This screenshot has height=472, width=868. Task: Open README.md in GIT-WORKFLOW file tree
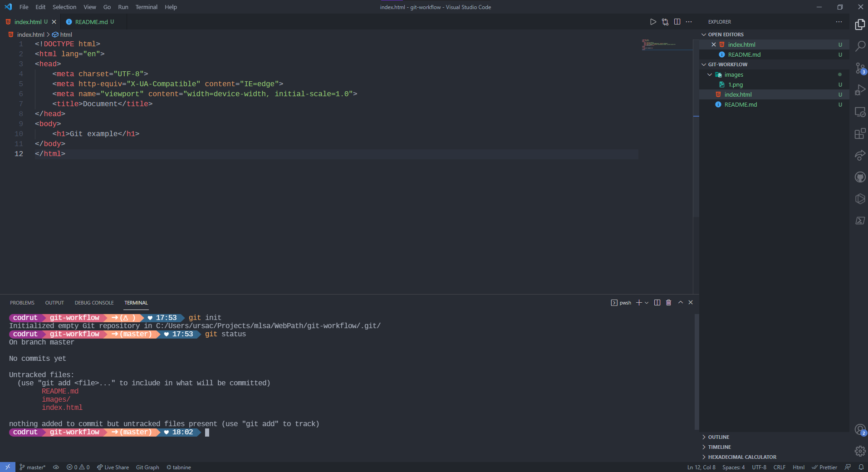coord(740,104)
